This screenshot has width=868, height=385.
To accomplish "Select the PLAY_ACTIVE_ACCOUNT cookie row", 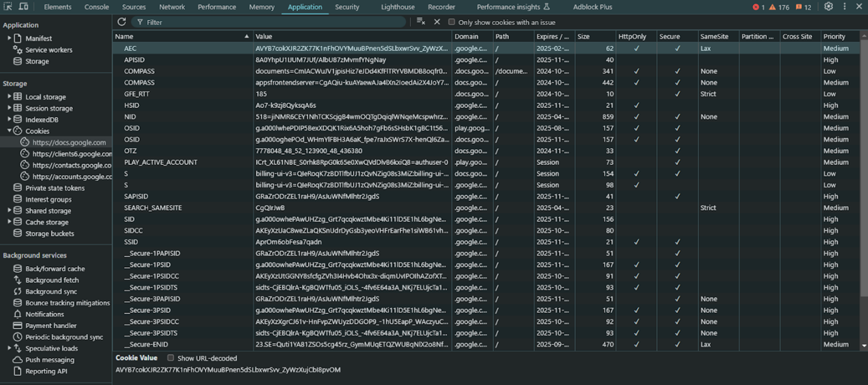I will tap(487, 162).
